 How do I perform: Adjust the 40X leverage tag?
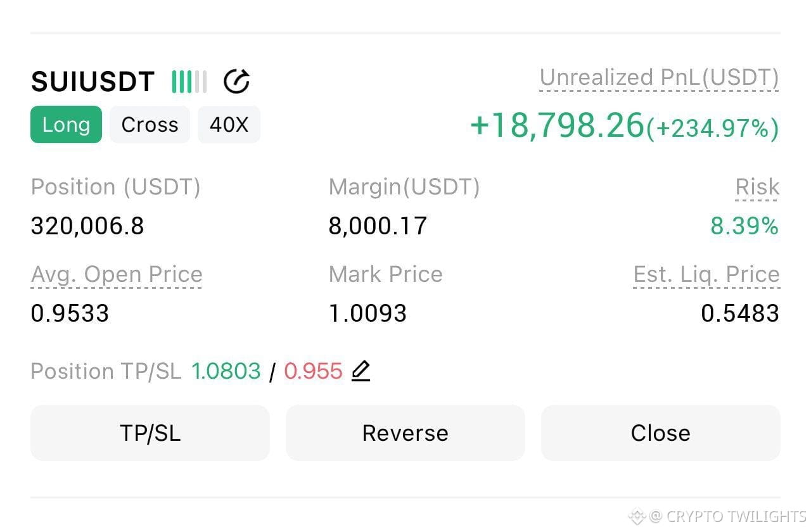[229, 125]
